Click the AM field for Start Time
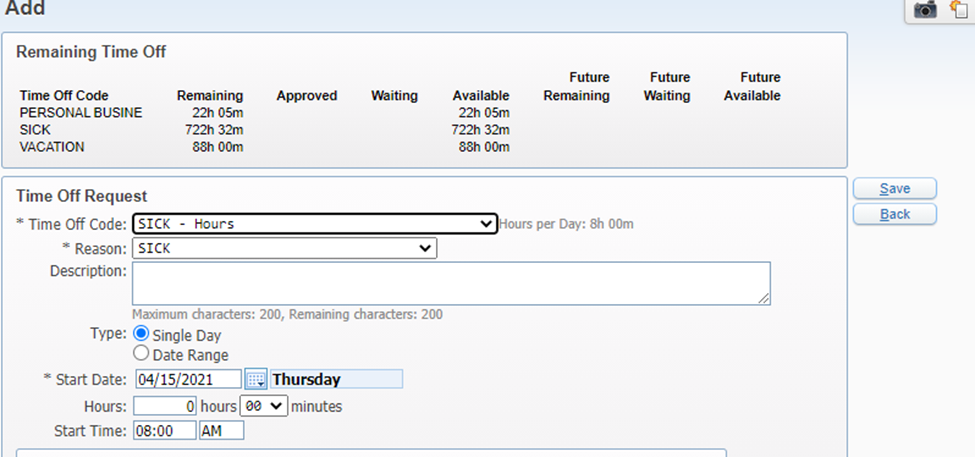Image resolution: width=975 pixels, height=457 pixels. [x=222, y=430]
